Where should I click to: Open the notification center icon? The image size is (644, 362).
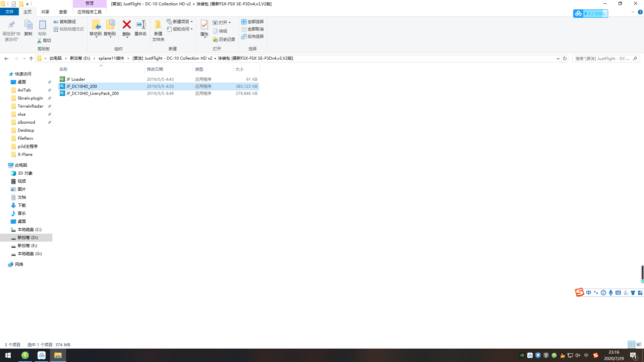click(634, 356)
